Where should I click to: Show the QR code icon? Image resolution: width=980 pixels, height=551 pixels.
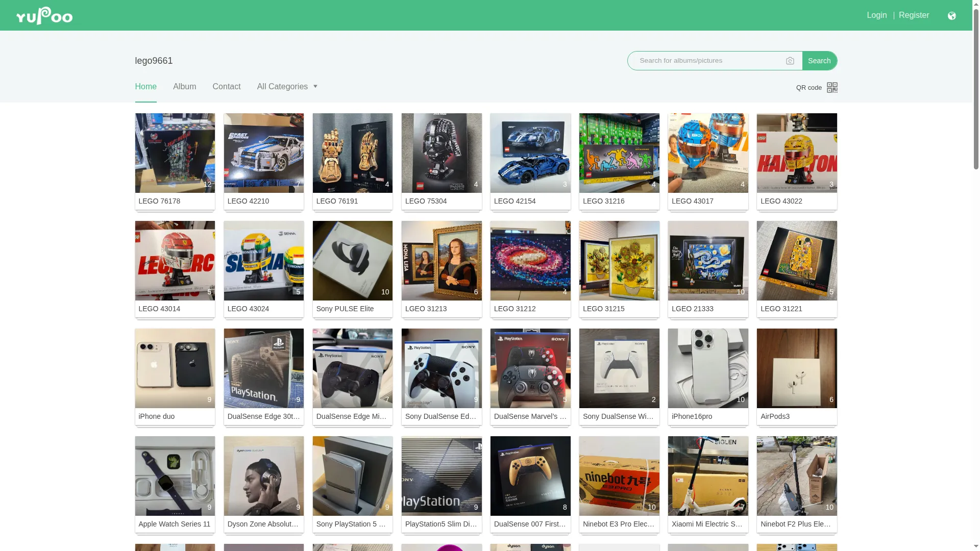[832, 87]
